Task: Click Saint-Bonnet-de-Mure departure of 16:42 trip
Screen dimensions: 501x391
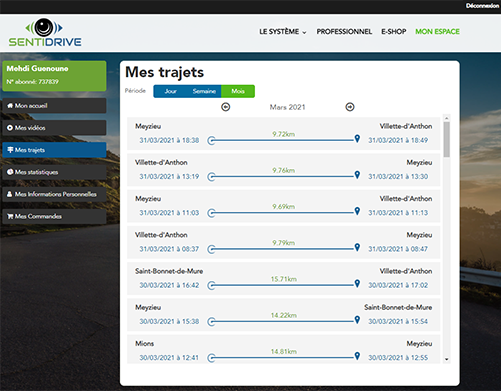Action: (169, 271)
